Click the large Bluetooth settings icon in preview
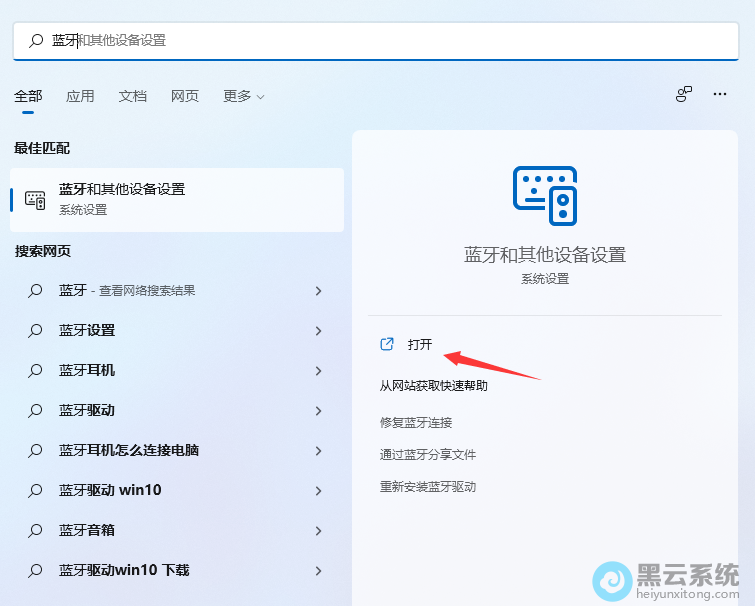This screenshot has height=606, width=755. (x=545, y=195)
